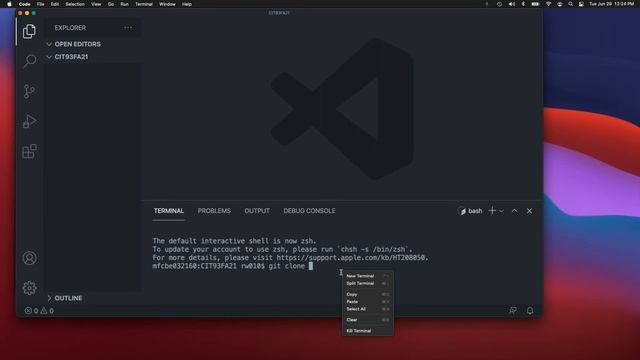Open the View menu
Viewport: 640px width, 360px height.
[x=96, y=4]
